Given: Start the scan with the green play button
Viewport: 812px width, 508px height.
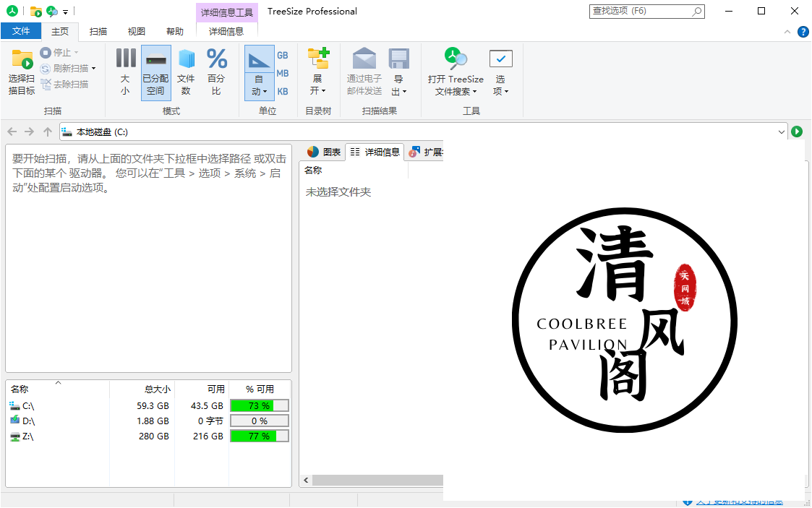Looking at the screenshot, I should click(797, 132).
